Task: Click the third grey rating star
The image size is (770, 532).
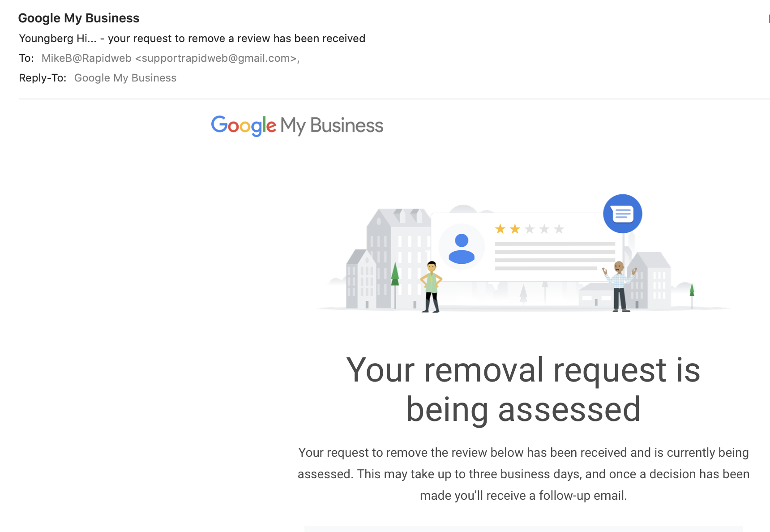Action: pyautogui.click(x=530, y=229)
